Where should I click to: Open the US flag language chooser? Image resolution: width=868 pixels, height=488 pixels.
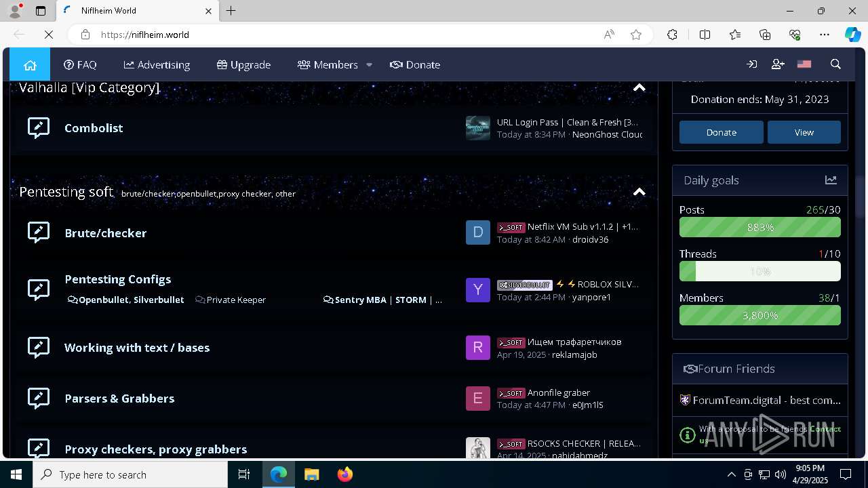tap(804, 64)
